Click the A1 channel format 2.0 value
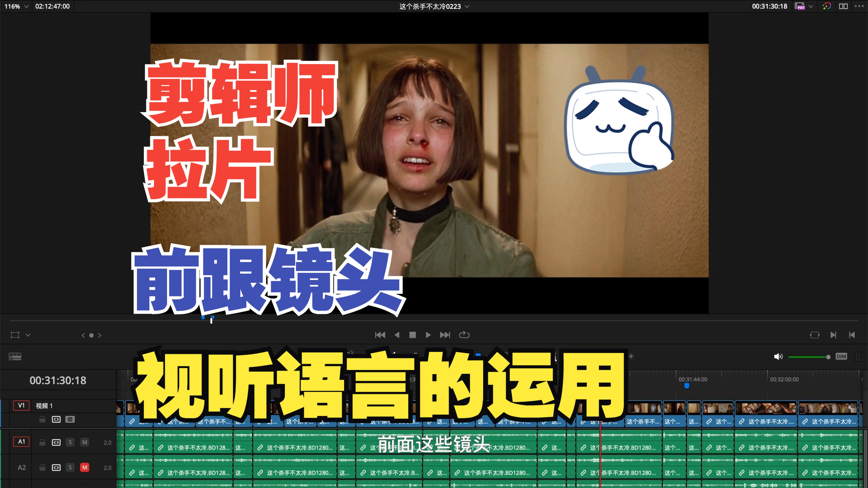The height and width of the screenshot is (488, 868). [108, 443]
